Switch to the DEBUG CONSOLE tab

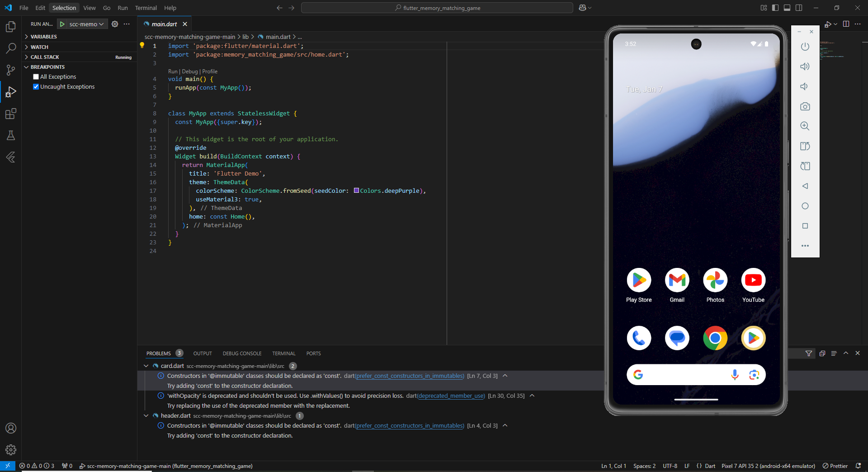[x=242, y=353]
